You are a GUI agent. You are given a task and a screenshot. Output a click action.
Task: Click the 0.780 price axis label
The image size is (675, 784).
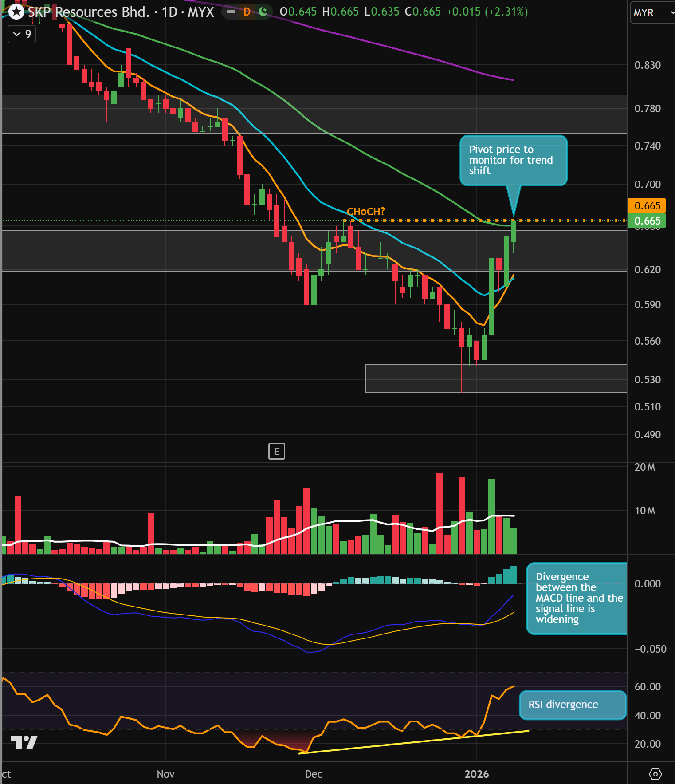pos(648,109)
